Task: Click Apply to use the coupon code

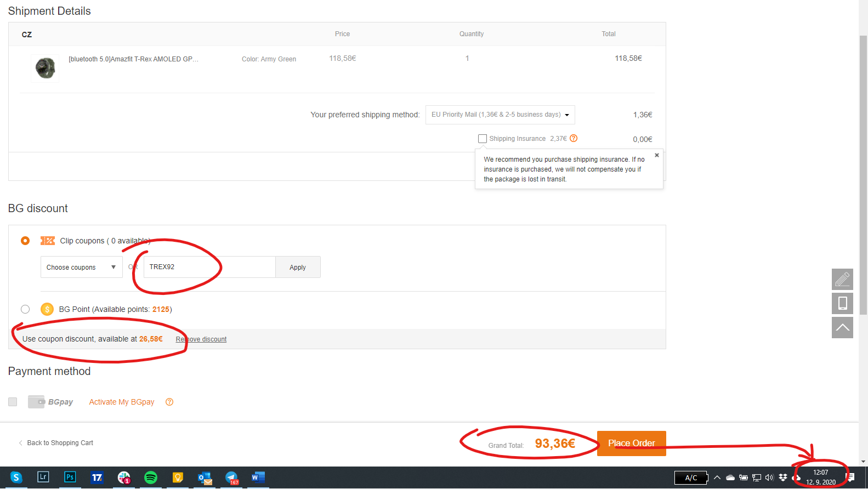Action: [x=298, y=267]
